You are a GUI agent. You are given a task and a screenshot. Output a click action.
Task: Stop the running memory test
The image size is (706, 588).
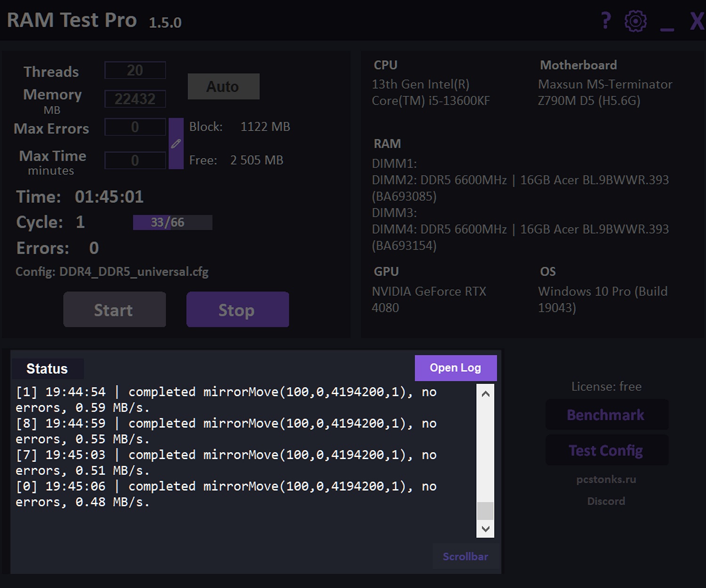point(237,310)
